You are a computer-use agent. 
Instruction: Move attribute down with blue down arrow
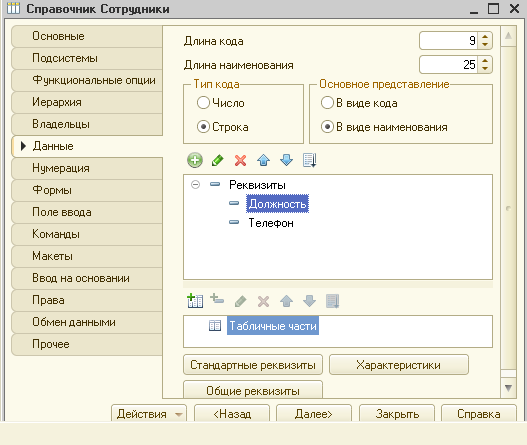(286, 160)
